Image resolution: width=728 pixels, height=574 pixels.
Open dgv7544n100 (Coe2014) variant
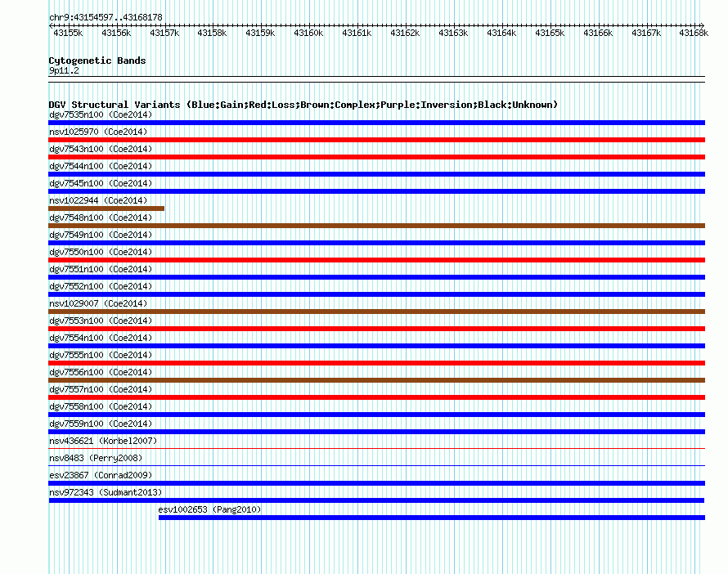[101, 166]
